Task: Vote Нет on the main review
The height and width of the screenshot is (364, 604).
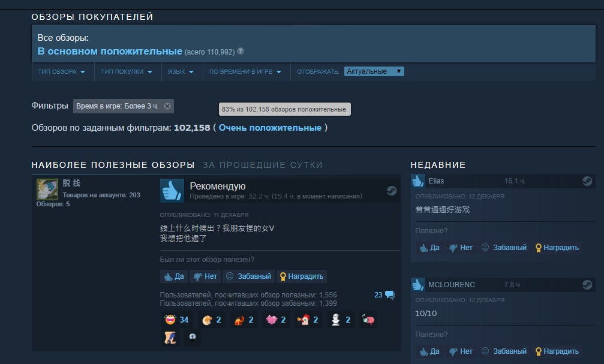Action: click(x=205, y=276)
